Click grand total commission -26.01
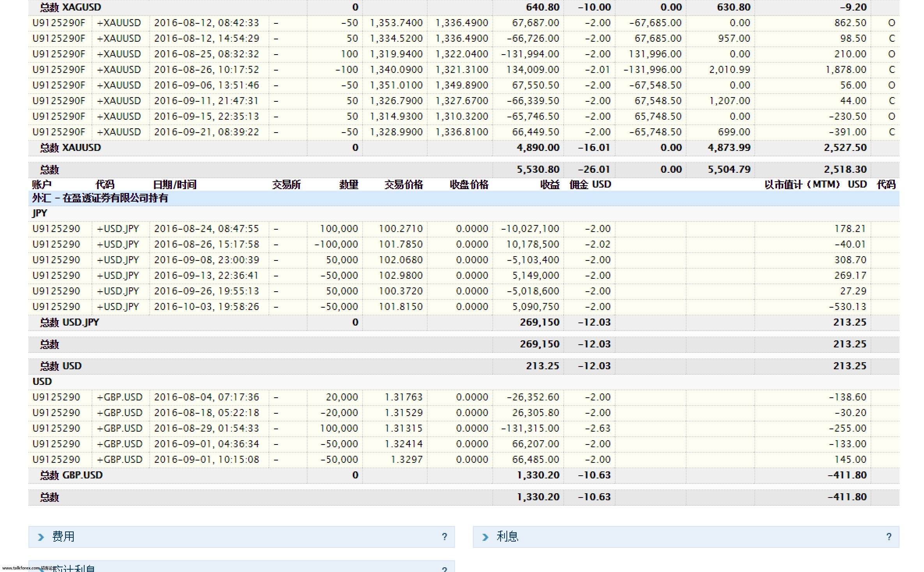The width and height of the screenshot is (924, 572). click(594, 170)
